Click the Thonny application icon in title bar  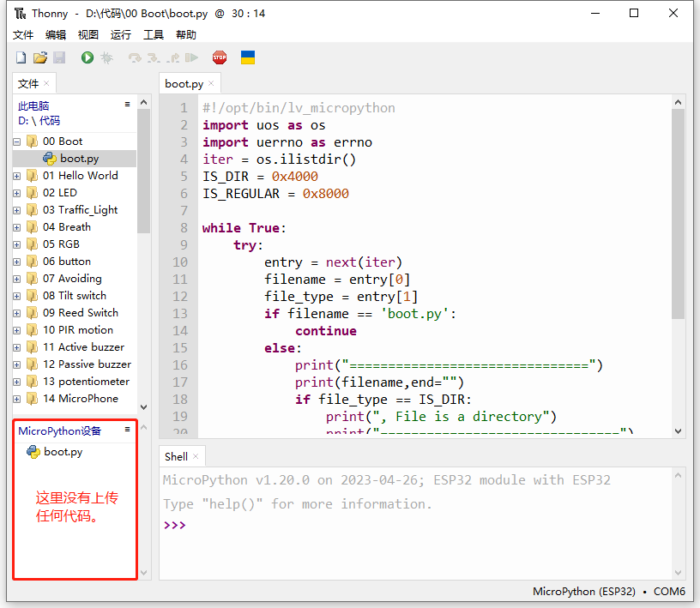(x=20, y=14)
